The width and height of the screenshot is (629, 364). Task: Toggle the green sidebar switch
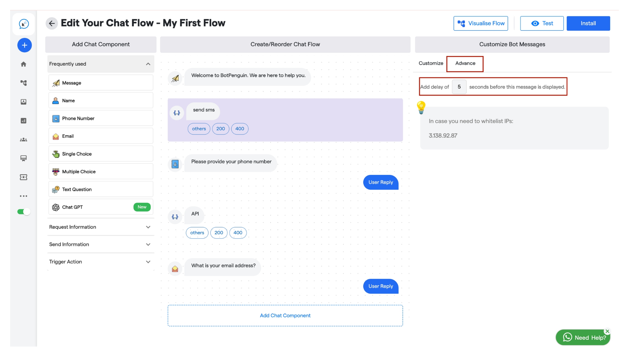[x=24, y=212]
